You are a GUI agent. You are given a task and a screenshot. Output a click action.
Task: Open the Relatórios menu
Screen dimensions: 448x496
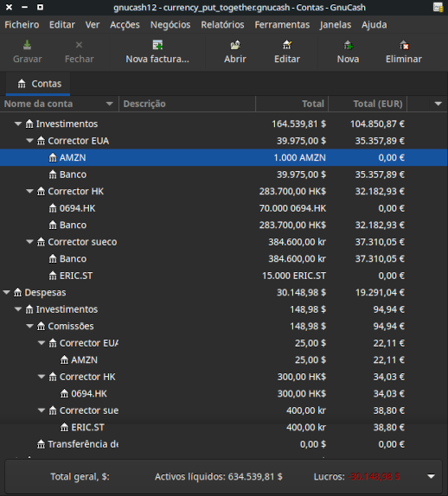click(x=222, y=25)
